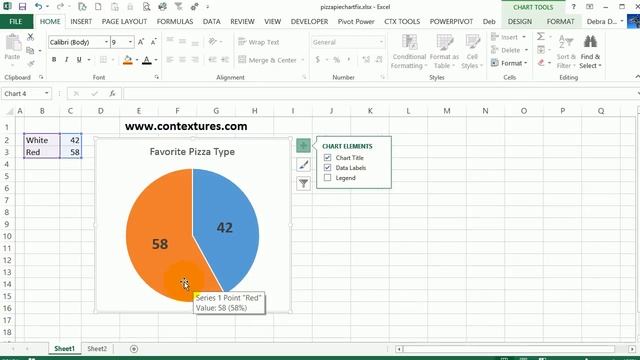Viewport: 640px width, 360px height.
Task: Expand the Font group dialog launcher
Action: [x=157, y=77]
